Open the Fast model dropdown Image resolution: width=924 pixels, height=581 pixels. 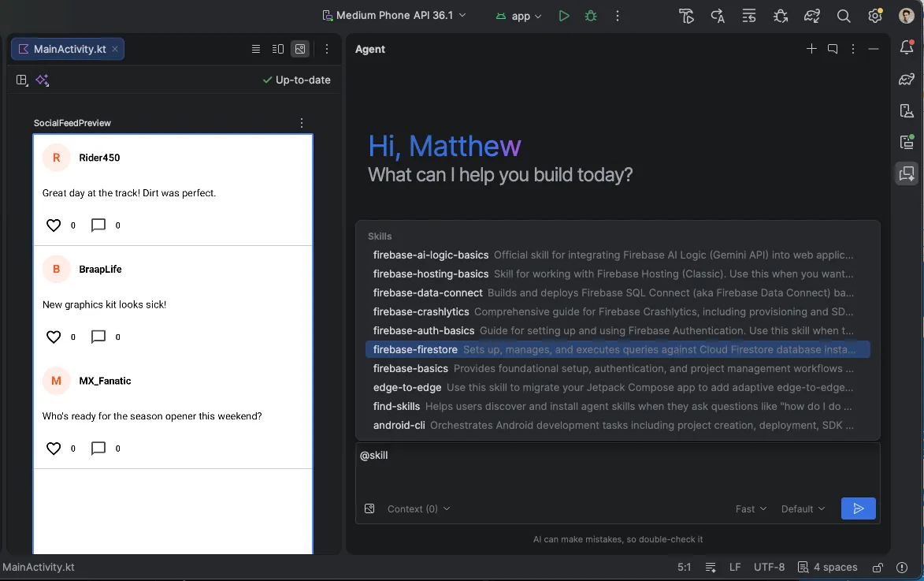[x=751, y=508]
